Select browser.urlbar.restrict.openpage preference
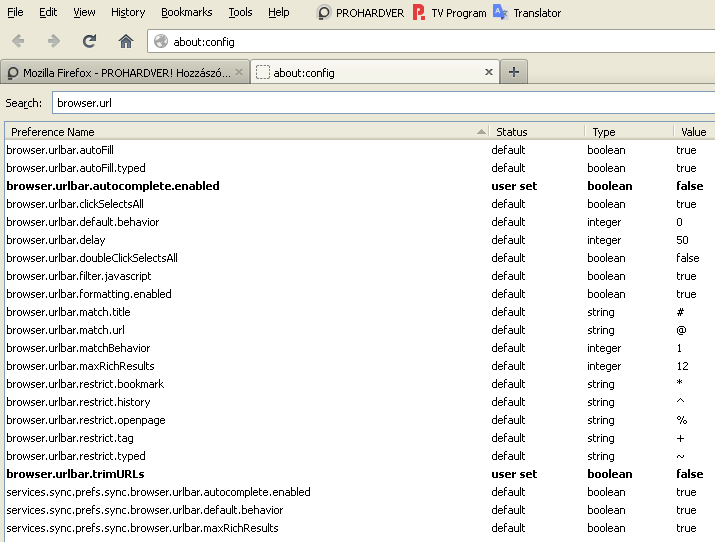This screenshot has width=715, height=542. point(359,420)
